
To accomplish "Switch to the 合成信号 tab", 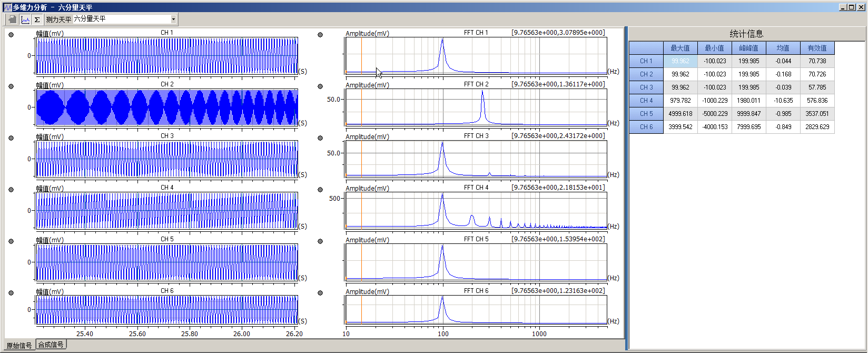I will [x=51, y=345].
